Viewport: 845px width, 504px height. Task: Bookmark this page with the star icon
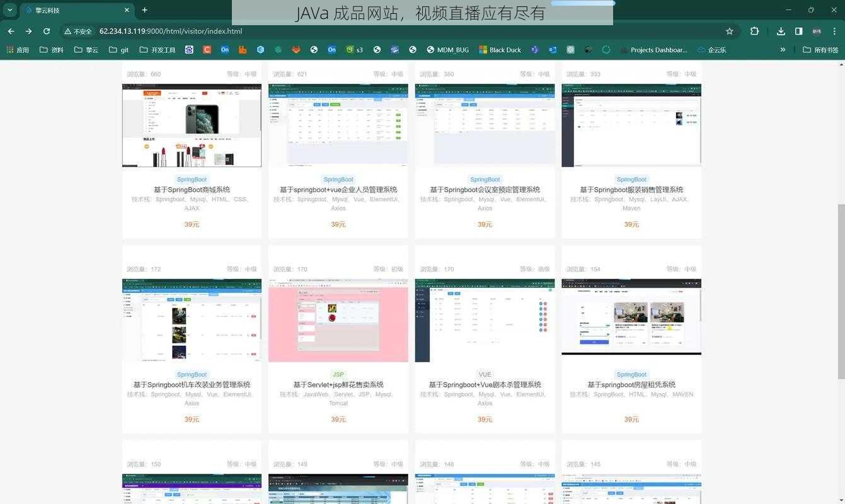click(730, 31)
